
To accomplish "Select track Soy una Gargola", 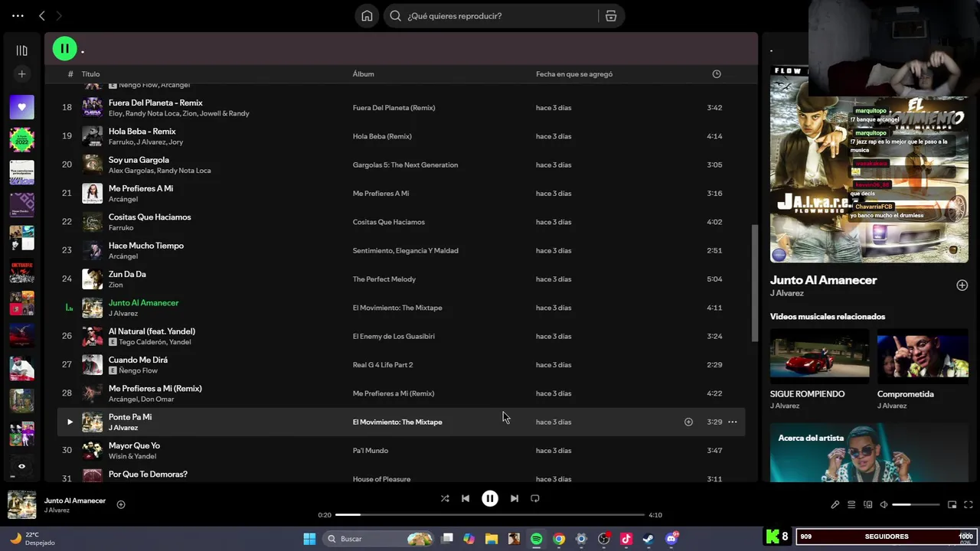I will (x=139, y=160).
